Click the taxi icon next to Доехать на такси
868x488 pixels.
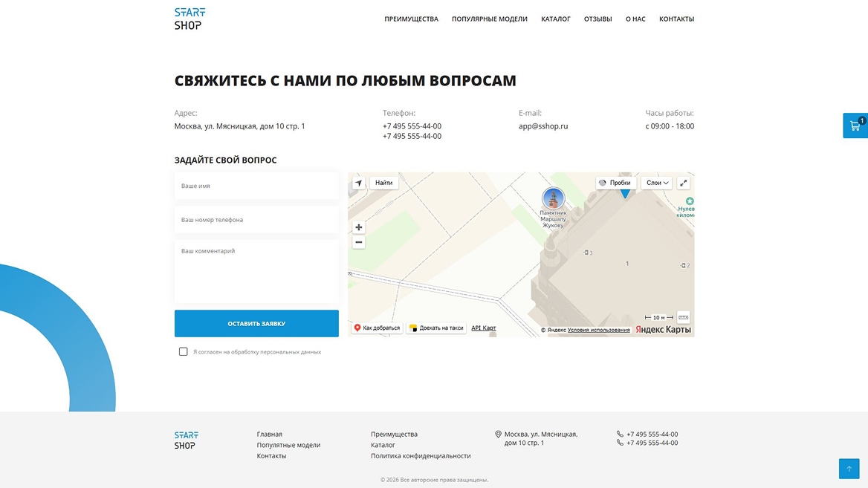pyautogui.click(x=414, y=327)
